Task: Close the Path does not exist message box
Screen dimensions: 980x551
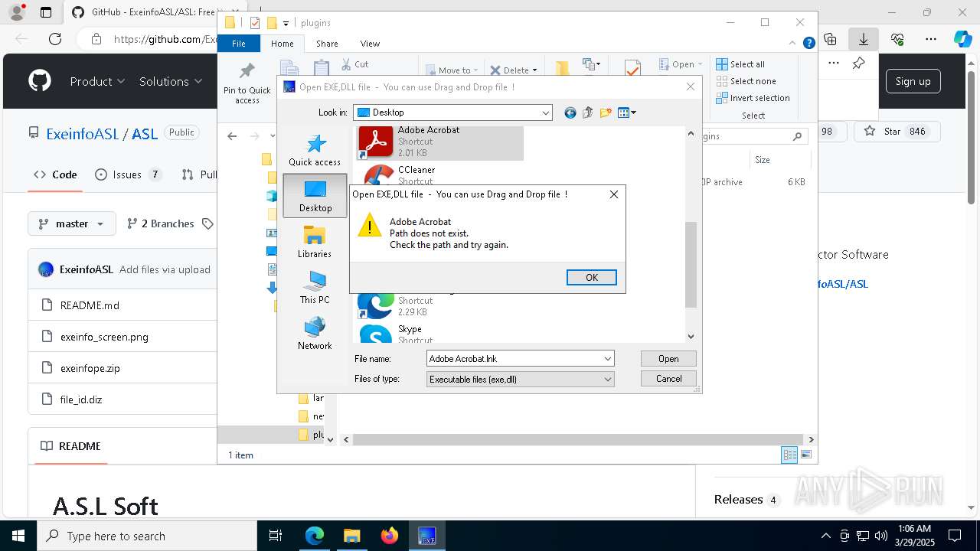Action: pos(614,194)
